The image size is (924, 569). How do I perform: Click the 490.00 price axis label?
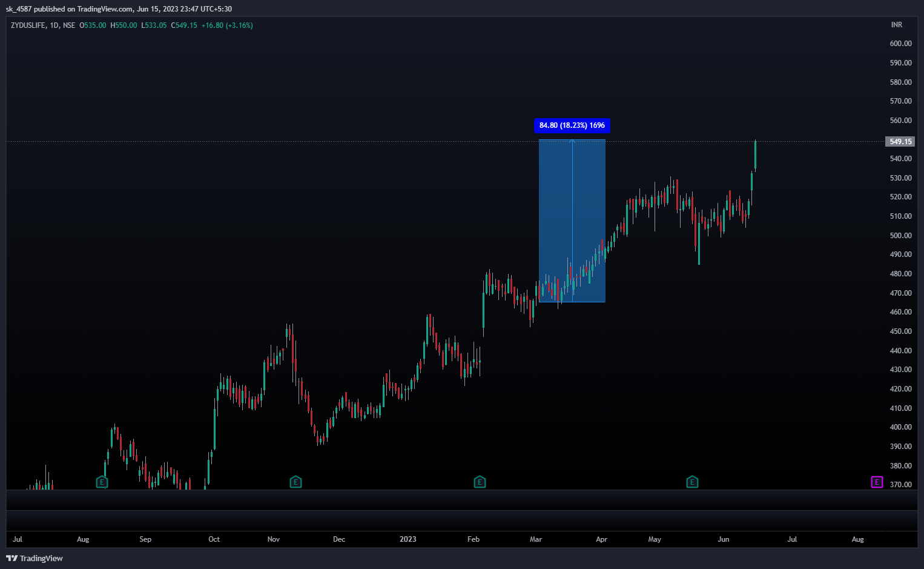click(x=900, y=255)
